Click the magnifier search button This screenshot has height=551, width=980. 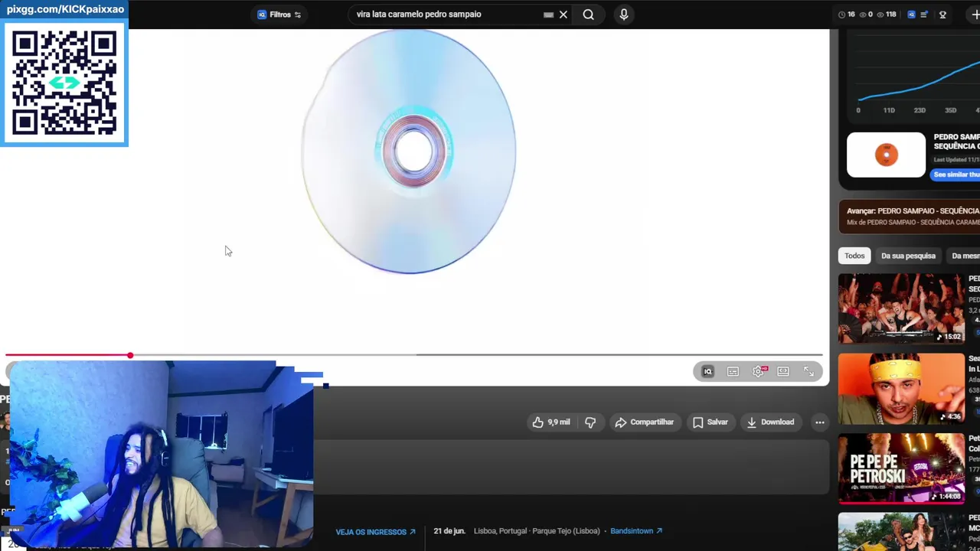588,15
